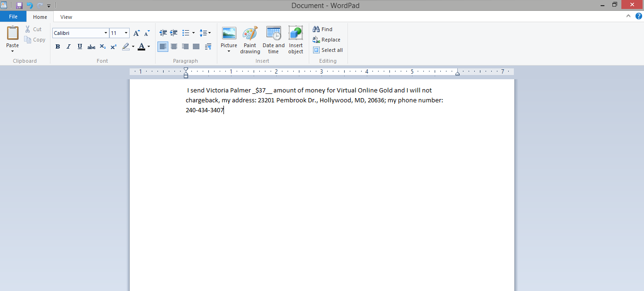644x291 pixels.
Task: Toggle Subscript formatting
Action: (103, 47)
